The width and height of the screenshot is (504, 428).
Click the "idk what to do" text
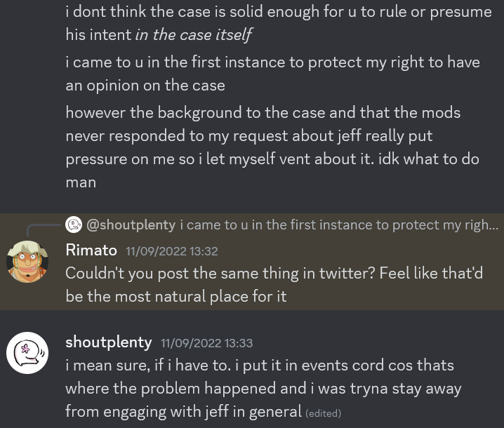428,159
